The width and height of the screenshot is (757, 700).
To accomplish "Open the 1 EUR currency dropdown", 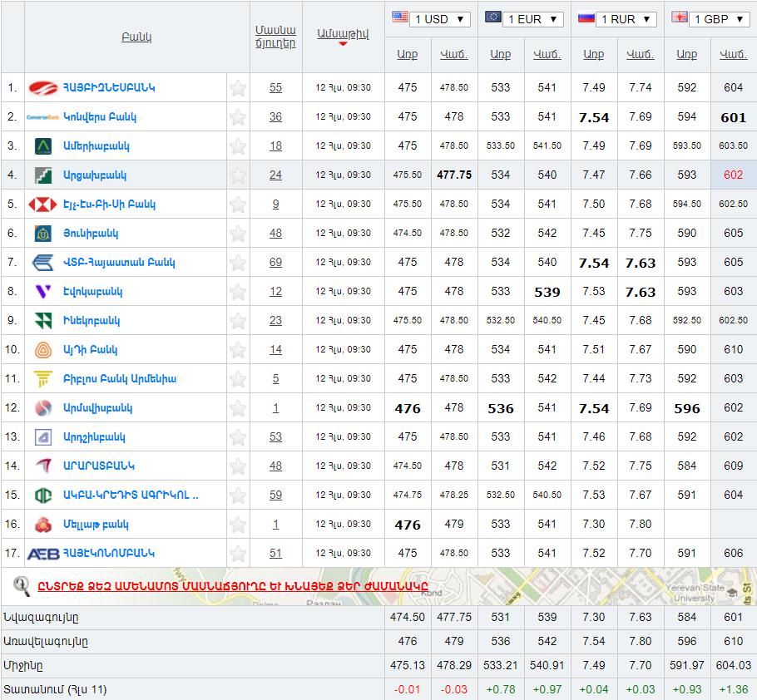I will click(x=534, y=19).
